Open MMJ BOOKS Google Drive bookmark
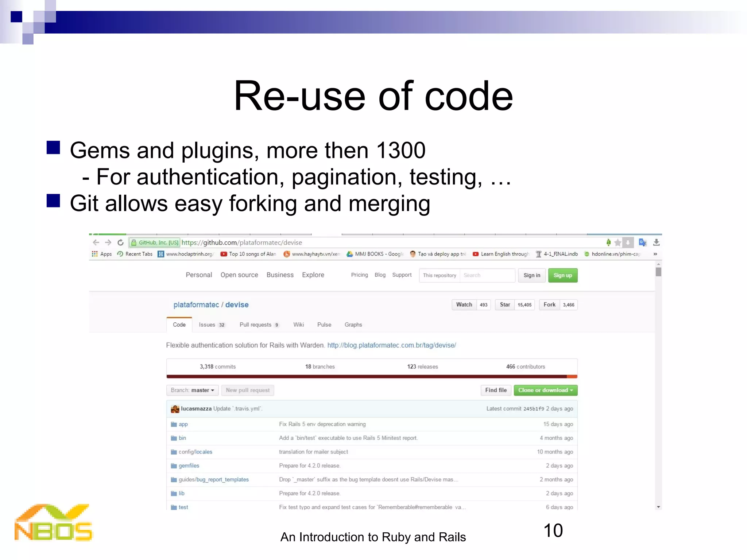This screenshot has height=560, width=747. [375, 254]
